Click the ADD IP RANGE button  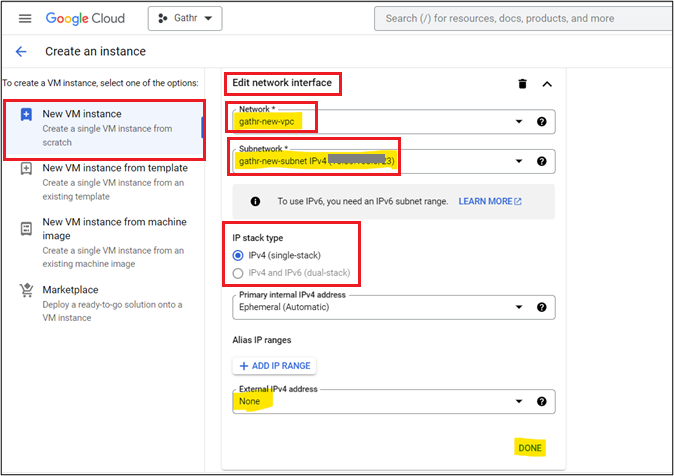(274, 365)
